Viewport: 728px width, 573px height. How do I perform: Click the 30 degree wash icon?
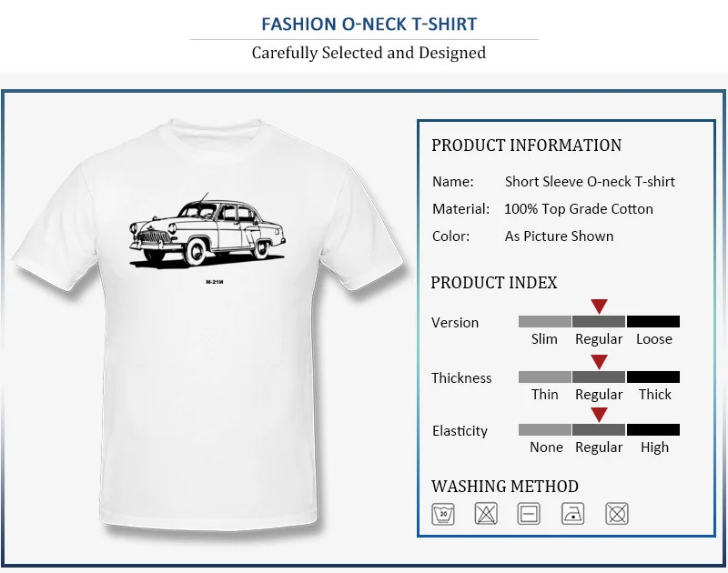(x=443, y=514)
